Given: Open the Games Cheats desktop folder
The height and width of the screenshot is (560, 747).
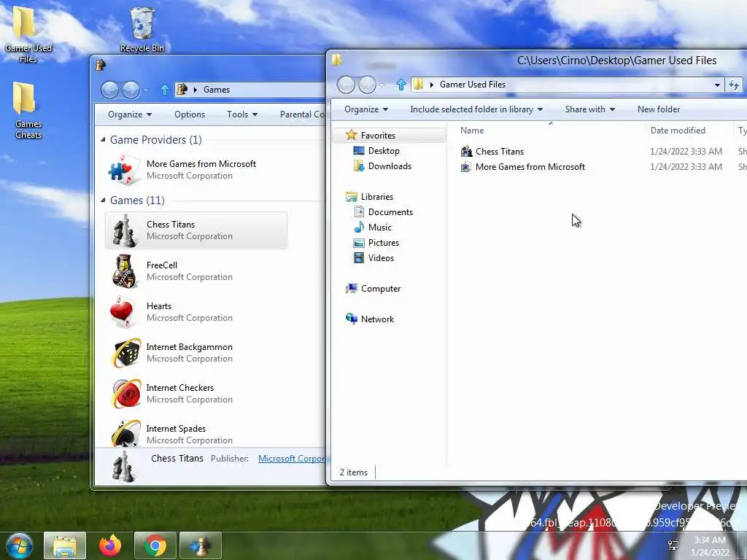Looking at the screenshot, I should pyautogui.click(x=27, y=111).
